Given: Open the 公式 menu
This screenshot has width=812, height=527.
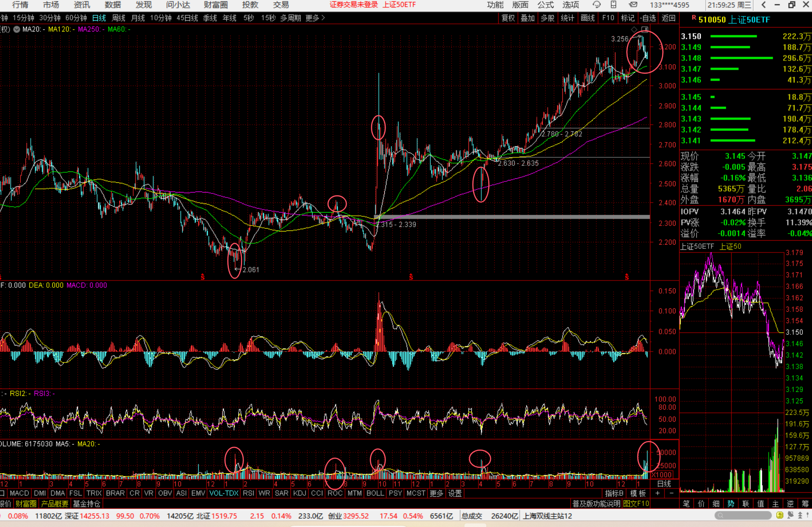Looking at the screenshot, I should (545, 5).
